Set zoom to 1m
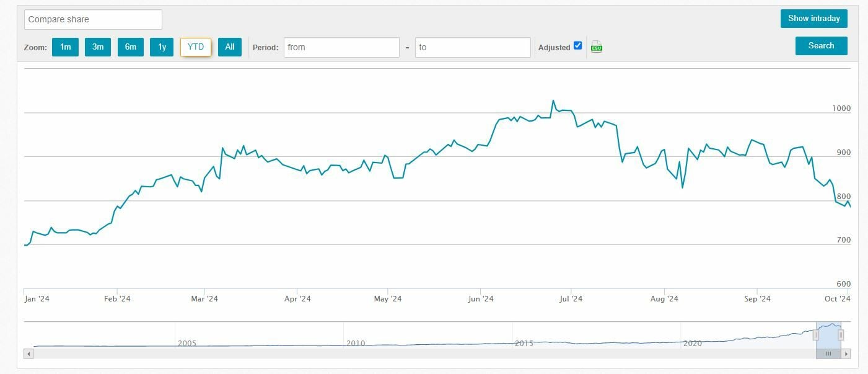This screenshot has width=868, height=374. [65, 47]
